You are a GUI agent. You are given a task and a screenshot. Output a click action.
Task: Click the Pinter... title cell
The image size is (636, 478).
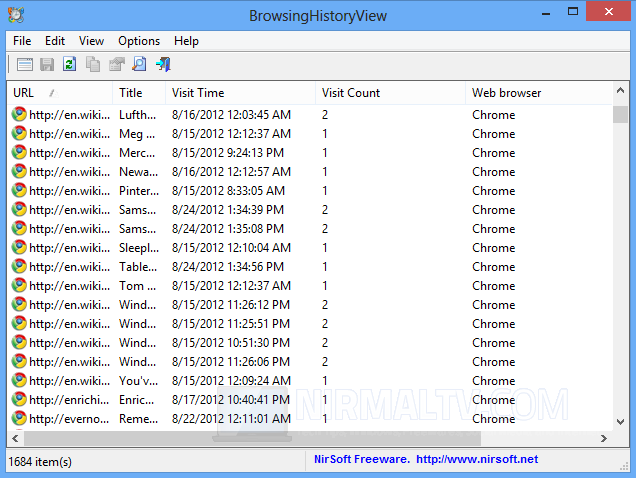coord(139,191)
